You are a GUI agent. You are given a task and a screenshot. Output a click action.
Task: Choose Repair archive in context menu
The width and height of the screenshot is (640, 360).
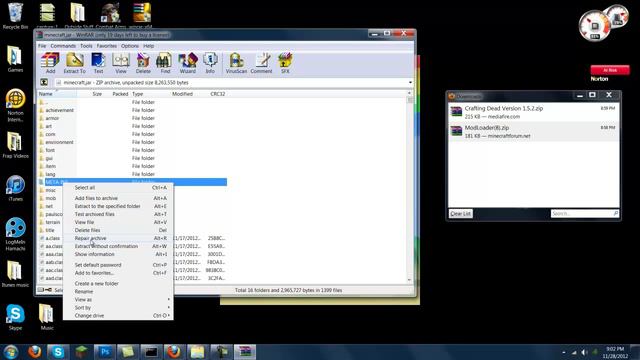click(x=118, y=238)
